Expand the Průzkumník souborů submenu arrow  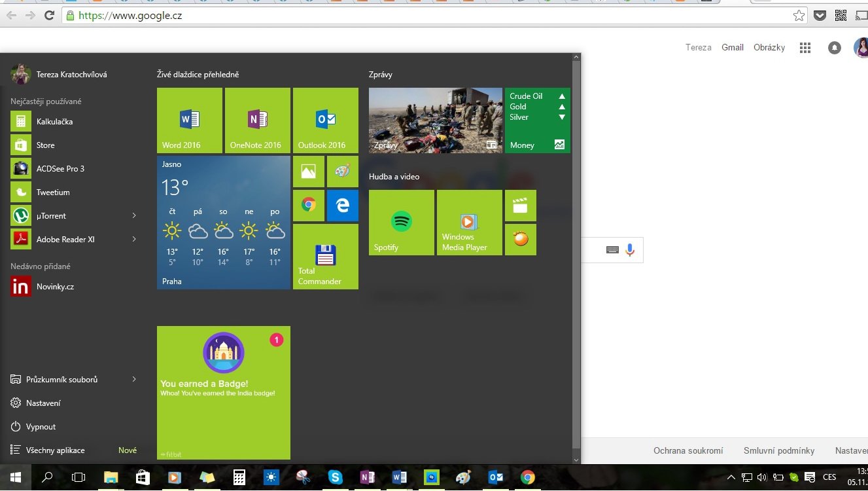point(135,380)
